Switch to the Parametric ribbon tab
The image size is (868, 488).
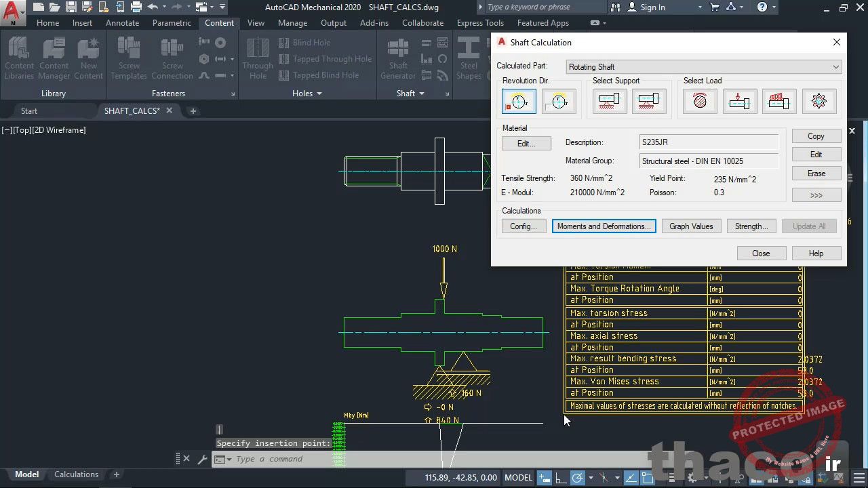tap(172, 23)
